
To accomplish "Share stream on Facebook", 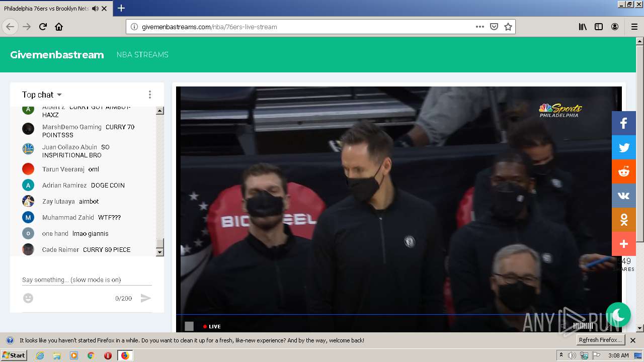I will pyautogui.click(x=624, y=123).
